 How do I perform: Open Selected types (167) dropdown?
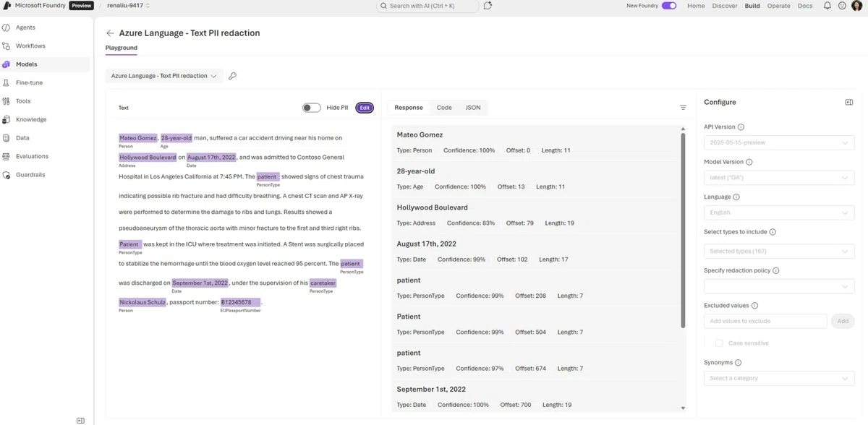pos(779,252)
